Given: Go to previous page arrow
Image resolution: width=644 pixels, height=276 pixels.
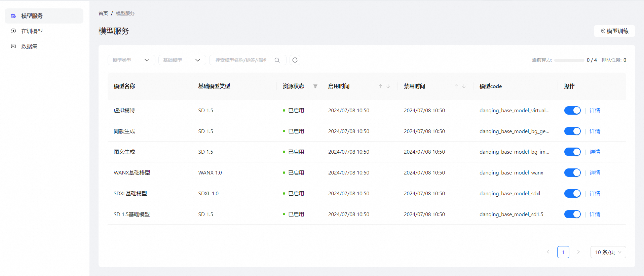Looking at the screenshot, I should pos(548,252).
